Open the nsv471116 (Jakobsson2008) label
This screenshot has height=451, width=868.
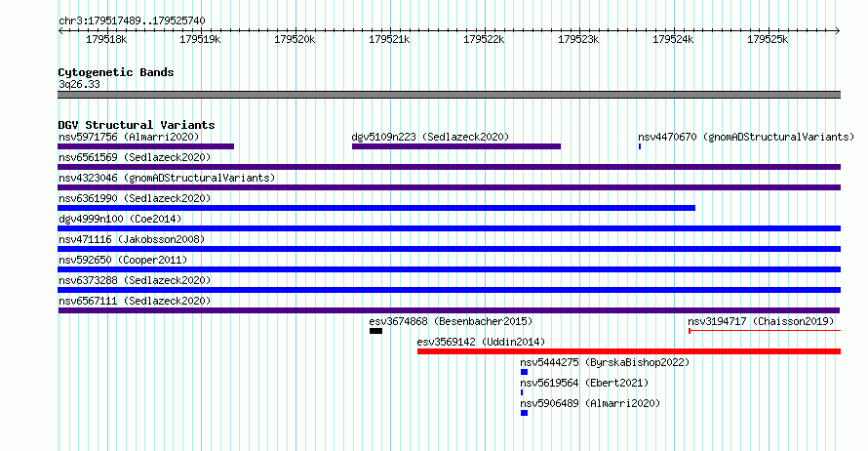pos(132,239)
